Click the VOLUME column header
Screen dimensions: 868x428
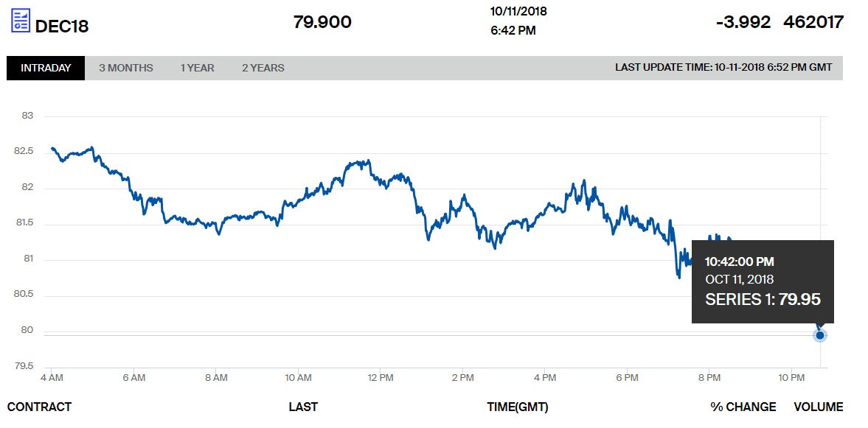(x=819, y=407)
